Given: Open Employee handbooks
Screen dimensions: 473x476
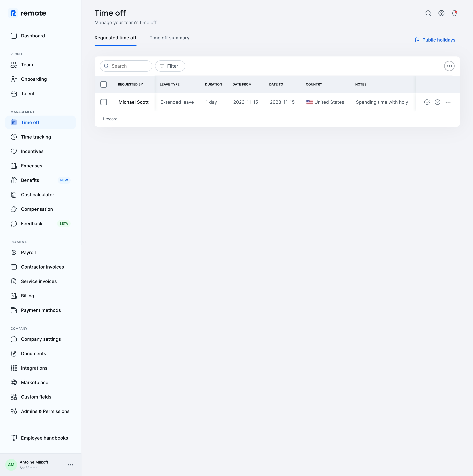Looking at the screenshot, I should pos(40,438).
